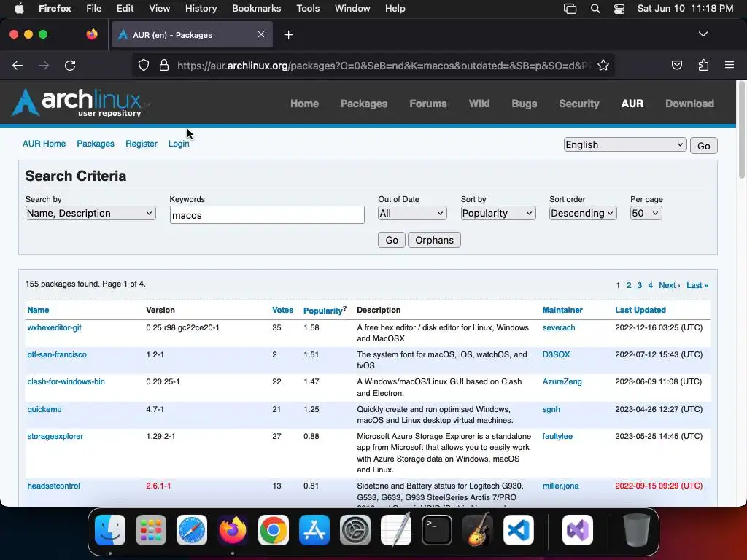Launch GarageBand from the Dock
This screenshot has width=747, height=560.
click(x=478, y=530)
